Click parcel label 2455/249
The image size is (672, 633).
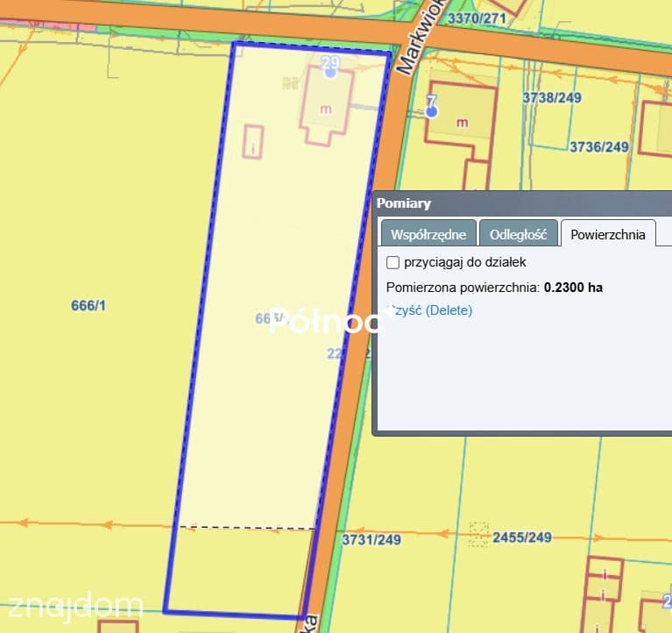(522, 537)
